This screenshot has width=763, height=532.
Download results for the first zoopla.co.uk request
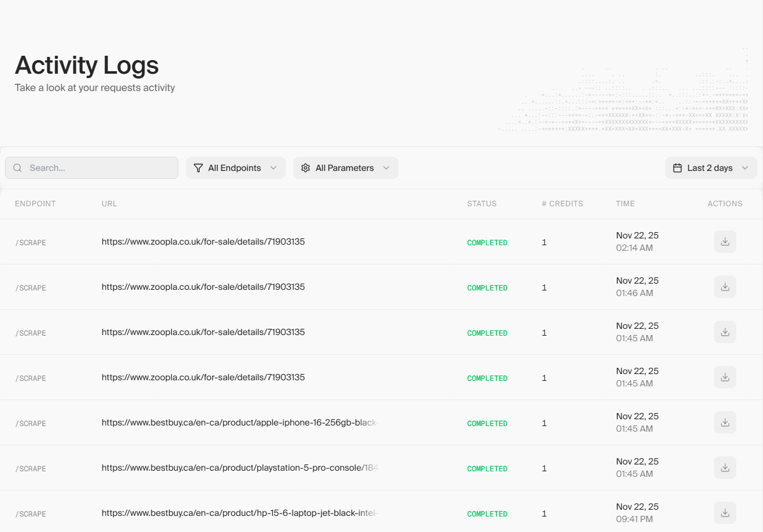(x=725, y=242)
